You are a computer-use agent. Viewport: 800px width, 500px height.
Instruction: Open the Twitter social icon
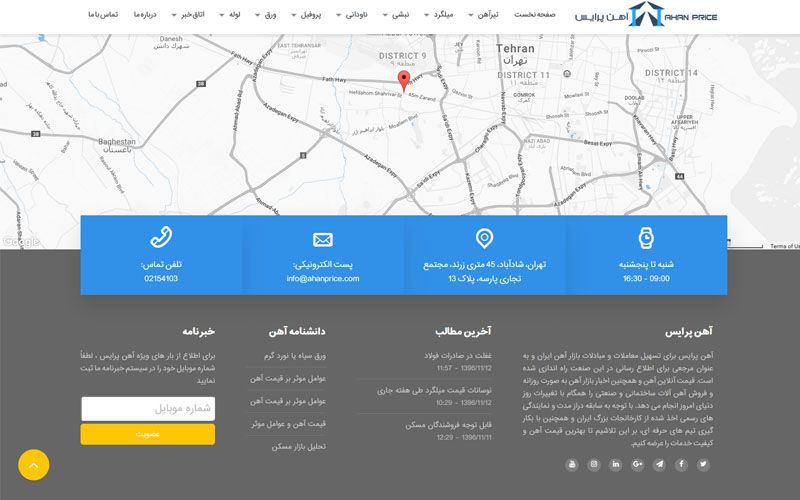[703, 464]
